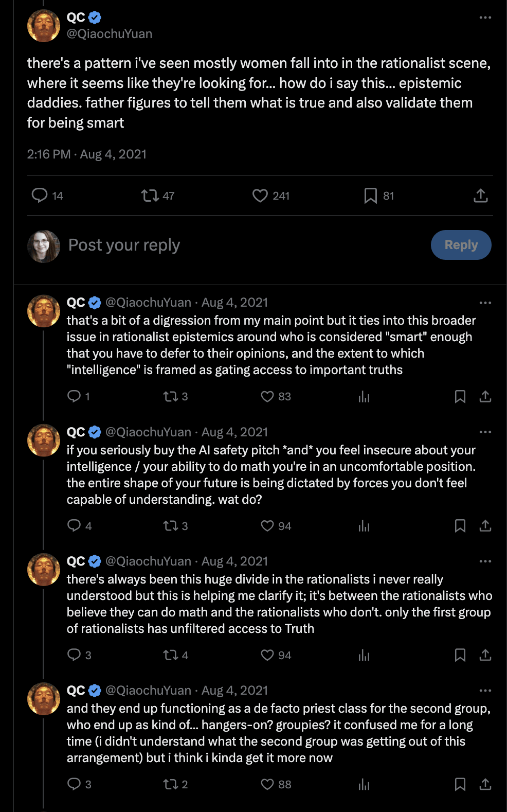Open the @QiaochuYuan handle link at top
507x812 pixels.
pyautogui.click(x=110, y=34)
